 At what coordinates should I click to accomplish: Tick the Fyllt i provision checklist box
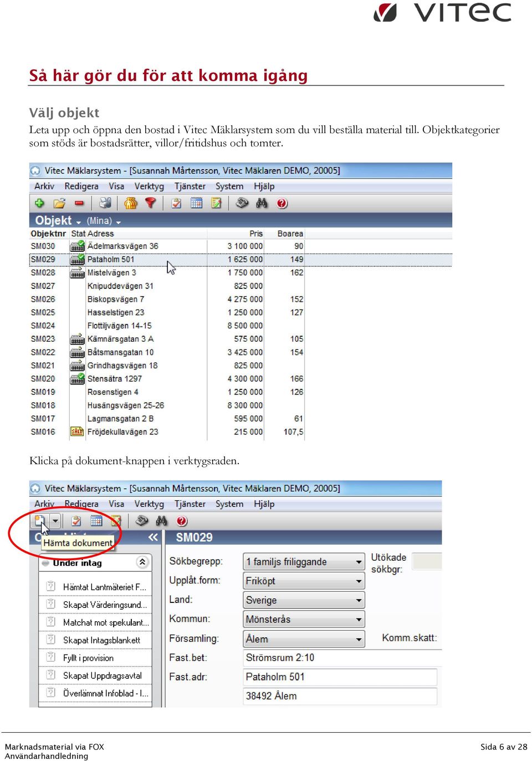(50, 657)
